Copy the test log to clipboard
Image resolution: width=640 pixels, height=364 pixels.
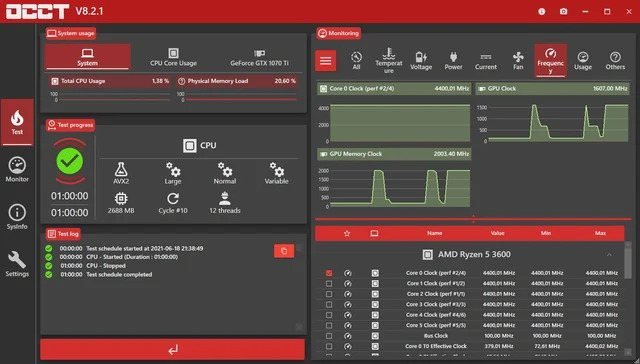pos(284,251)
